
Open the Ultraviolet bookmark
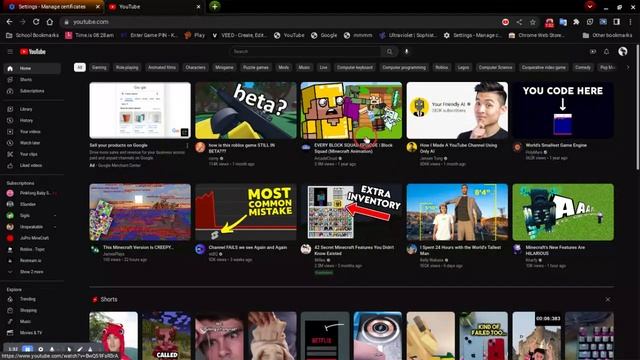(x=408, y=36)
